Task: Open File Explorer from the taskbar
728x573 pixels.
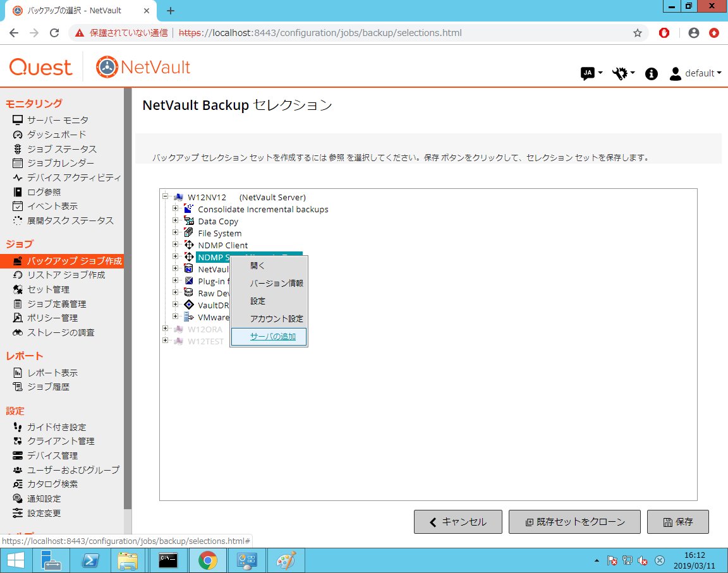Action: coord(128,560)
